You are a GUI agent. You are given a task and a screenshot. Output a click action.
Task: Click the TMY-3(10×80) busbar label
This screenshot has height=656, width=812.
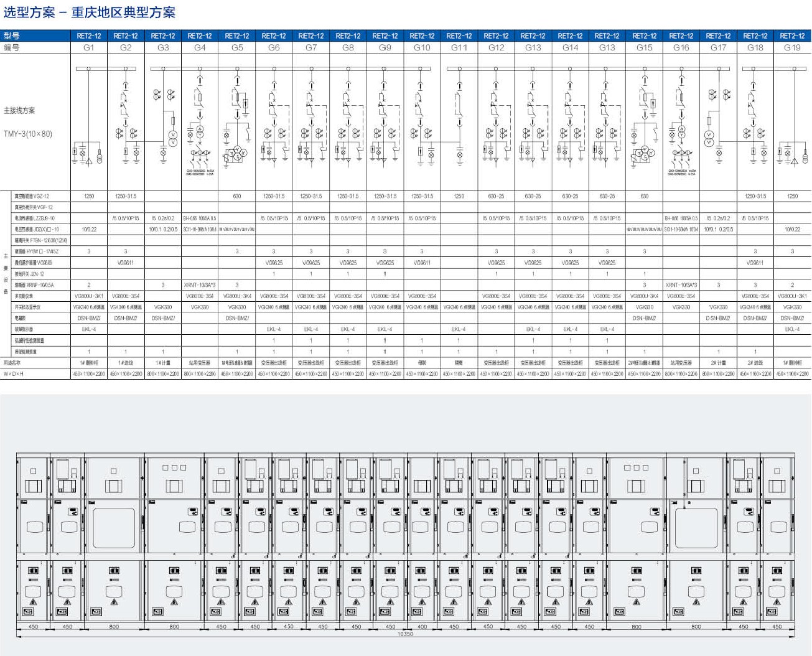[28, 134]
